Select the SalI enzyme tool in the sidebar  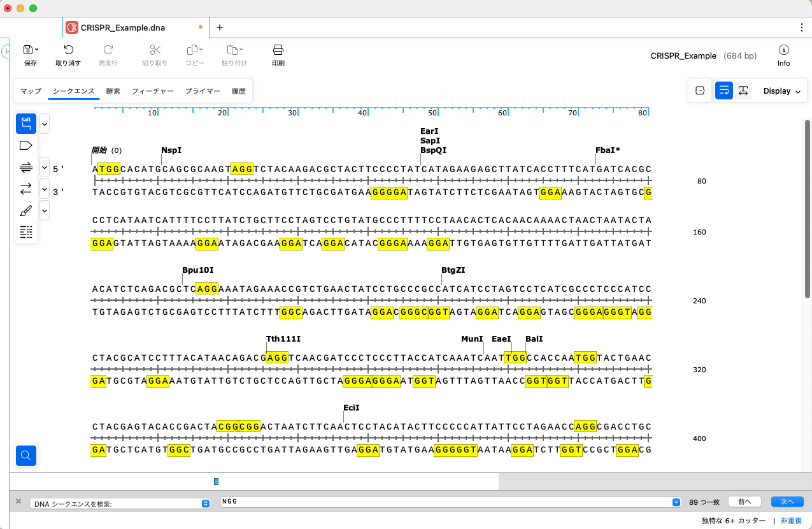(x=26, y=123)
